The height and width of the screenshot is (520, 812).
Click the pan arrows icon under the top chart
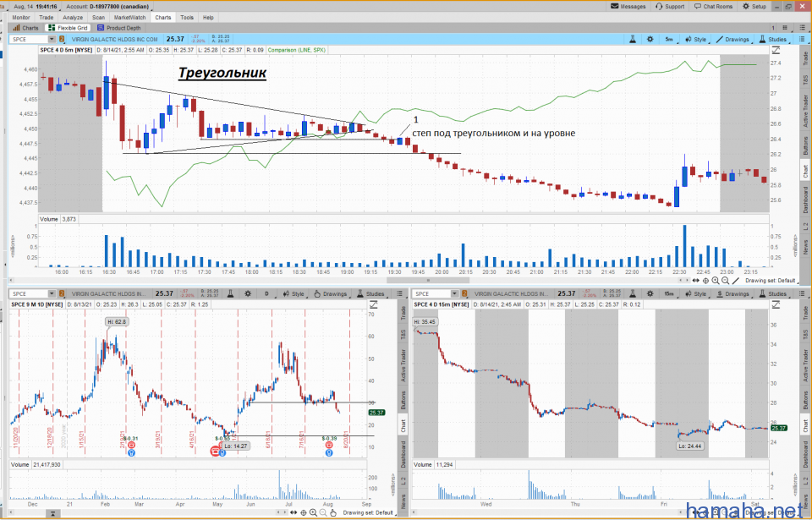pos(696,281)
